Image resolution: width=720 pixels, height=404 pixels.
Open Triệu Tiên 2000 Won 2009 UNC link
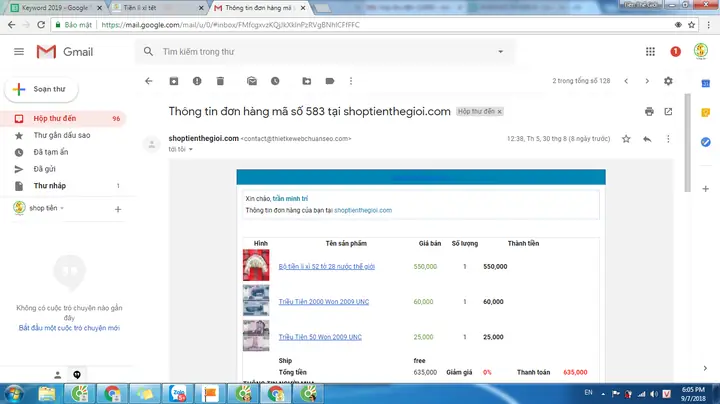[x=324, y=302]
